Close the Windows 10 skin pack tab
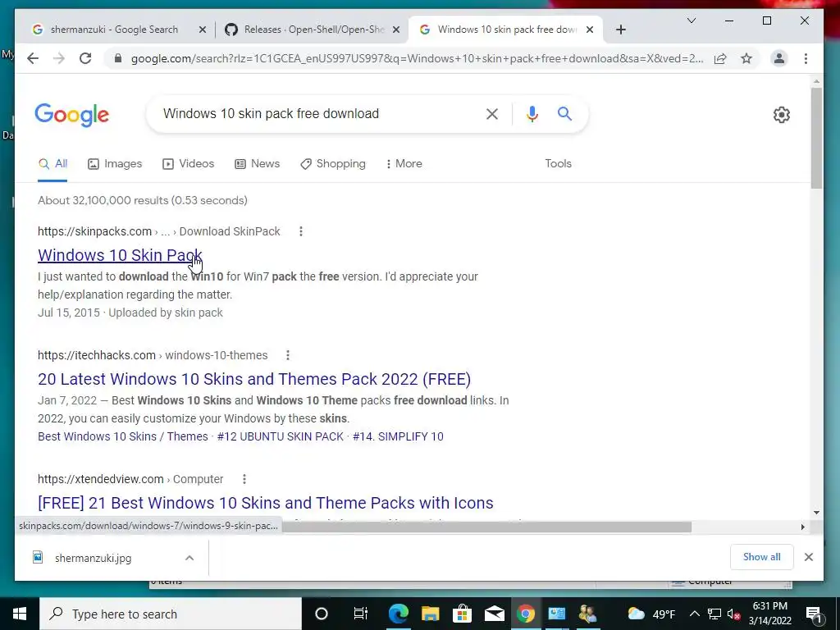 pyautogui.click(x=589, y=30)
